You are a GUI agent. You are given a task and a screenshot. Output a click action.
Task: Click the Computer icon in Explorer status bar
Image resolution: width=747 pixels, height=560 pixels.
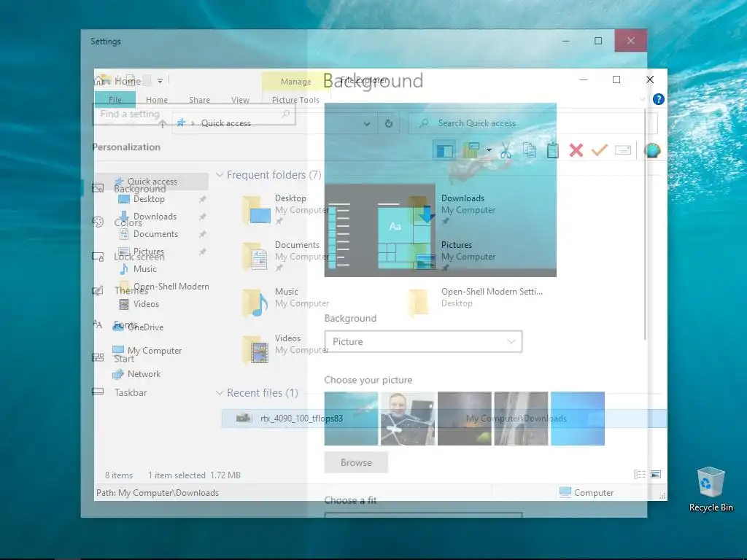[565, 492]
